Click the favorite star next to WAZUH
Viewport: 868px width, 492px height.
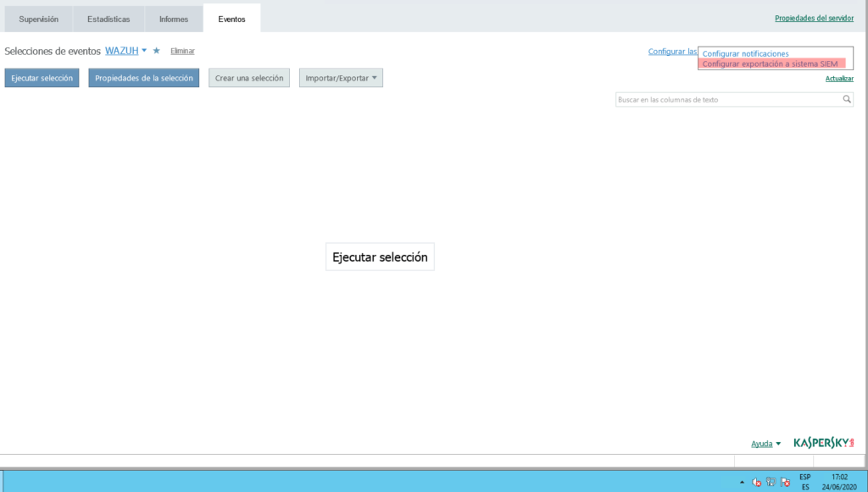pos(156,51)
